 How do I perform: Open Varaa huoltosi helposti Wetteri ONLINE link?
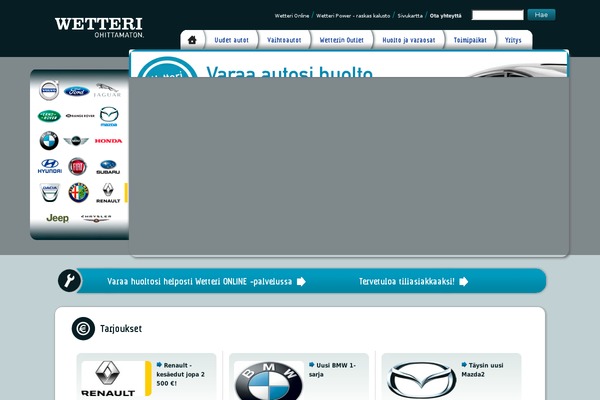[199, 282]
